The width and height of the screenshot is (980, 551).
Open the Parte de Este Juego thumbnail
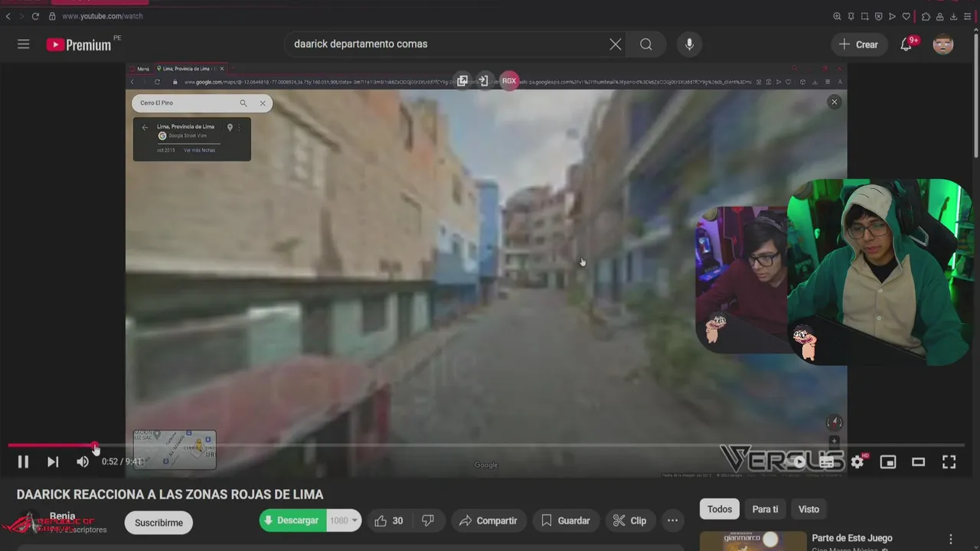click(x=753, y=541)
